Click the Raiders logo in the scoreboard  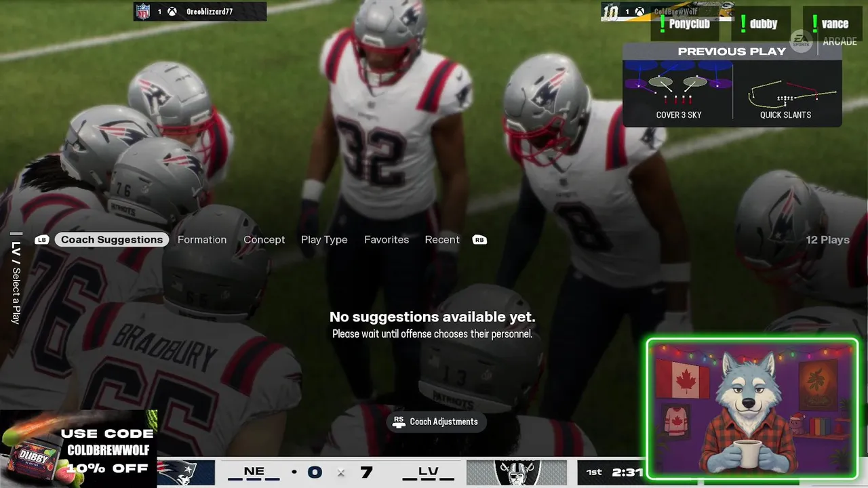(517, 472)
